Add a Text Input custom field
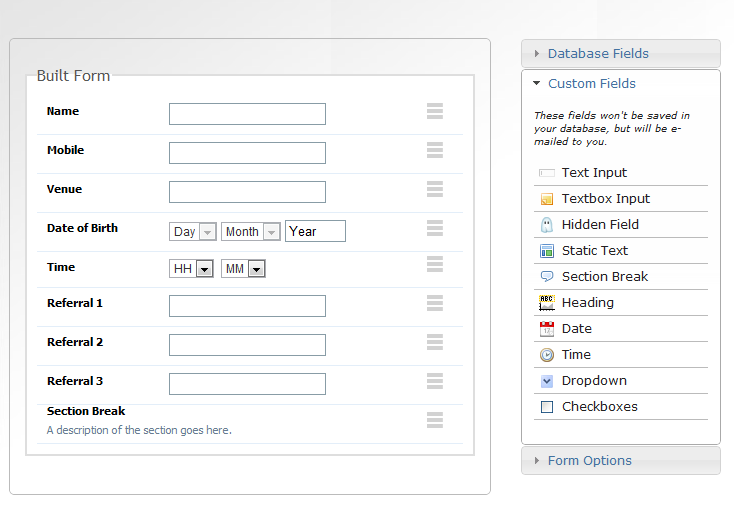The height and width of the screenshot is (511, 734). pos(621,173)
